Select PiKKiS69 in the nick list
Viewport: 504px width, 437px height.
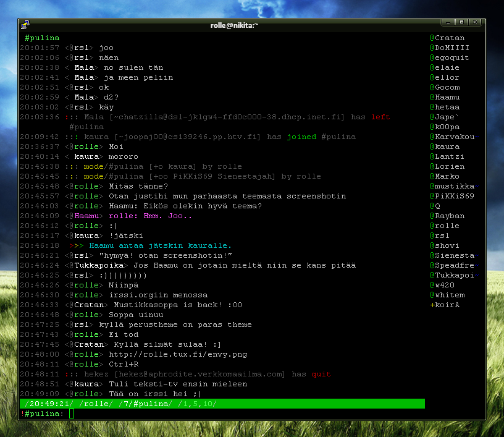coord(454,196)
